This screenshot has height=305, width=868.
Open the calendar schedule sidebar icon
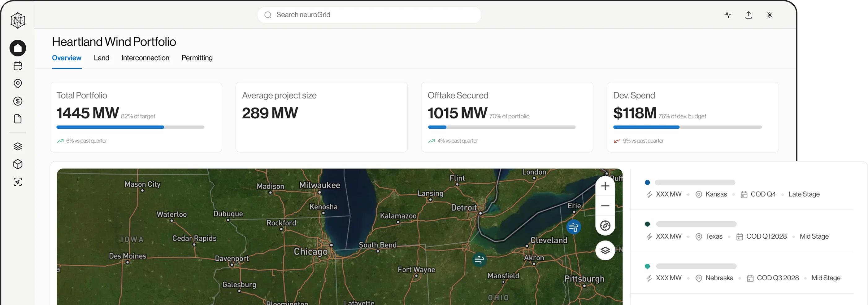click(x=18, y=66)
